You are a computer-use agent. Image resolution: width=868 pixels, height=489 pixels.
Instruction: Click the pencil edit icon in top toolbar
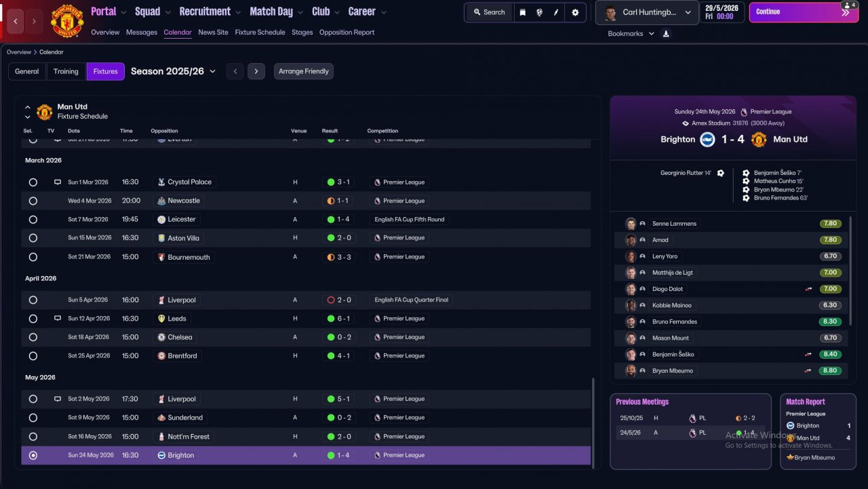coord(556,12)
